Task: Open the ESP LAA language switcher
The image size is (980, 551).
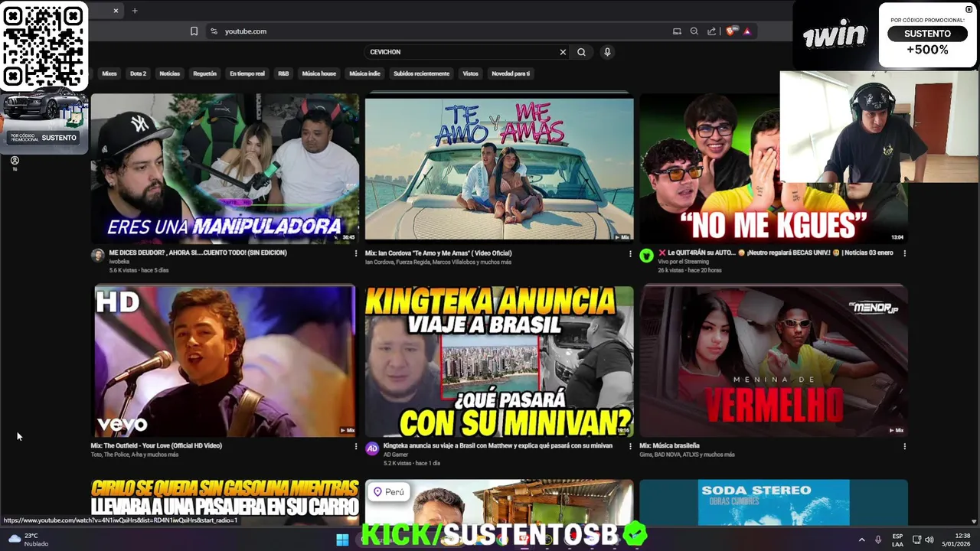Action: point(897,540)
